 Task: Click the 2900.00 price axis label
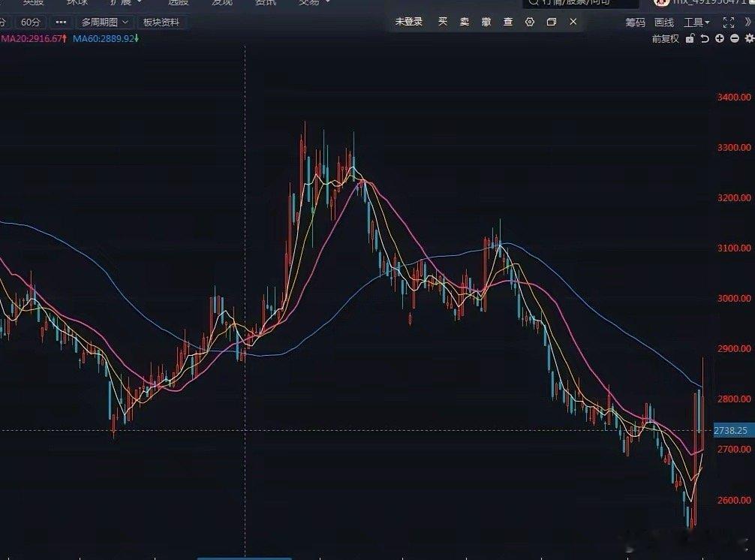click(x=734, y=348)
